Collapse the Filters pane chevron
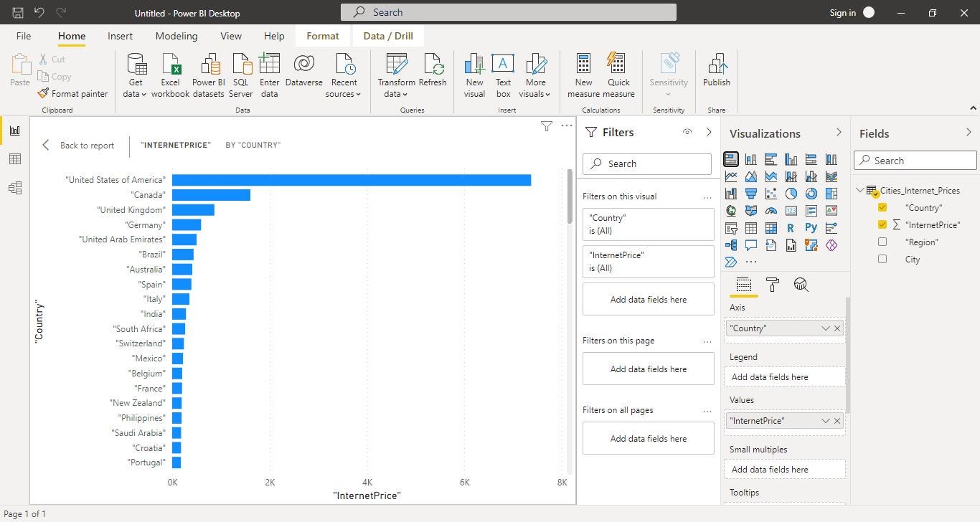980x522 pixels. (709, 132)
